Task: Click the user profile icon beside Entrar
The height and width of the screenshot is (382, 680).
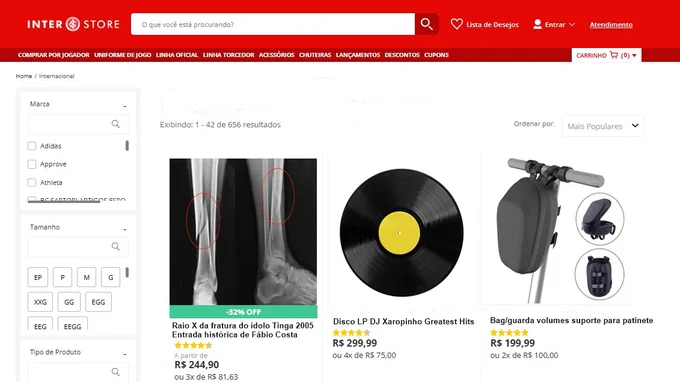Action: [x=537, y=24]
